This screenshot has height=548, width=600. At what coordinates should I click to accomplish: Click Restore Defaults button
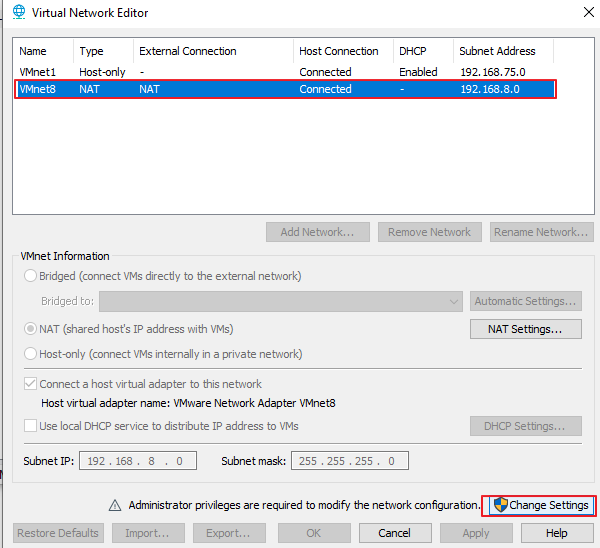click(x=58, y=533)
